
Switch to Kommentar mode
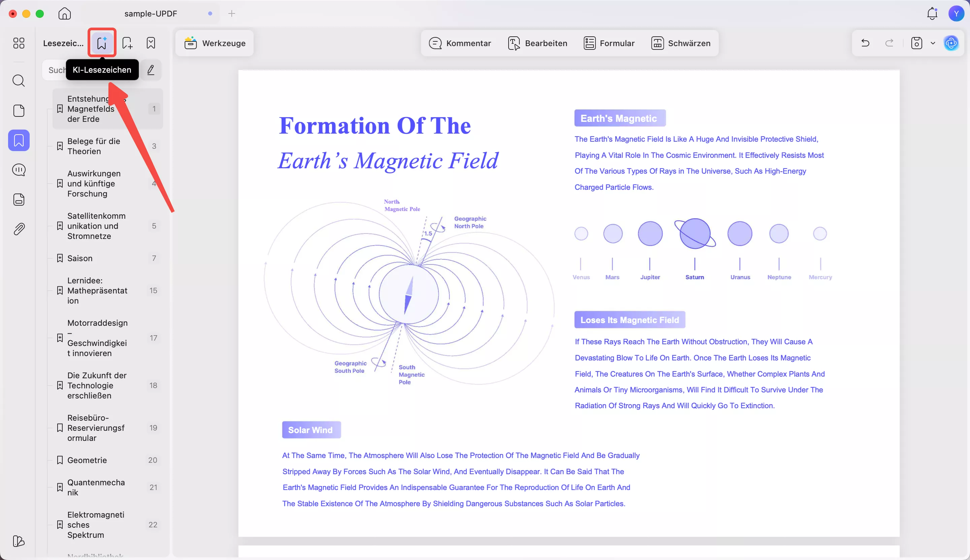[460, 43]
